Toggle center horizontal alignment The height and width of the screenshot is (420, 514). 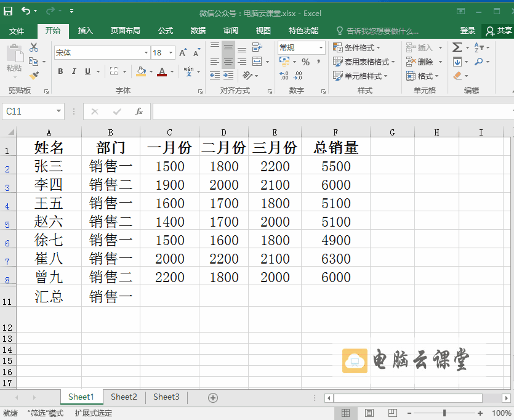pos(228,62)
